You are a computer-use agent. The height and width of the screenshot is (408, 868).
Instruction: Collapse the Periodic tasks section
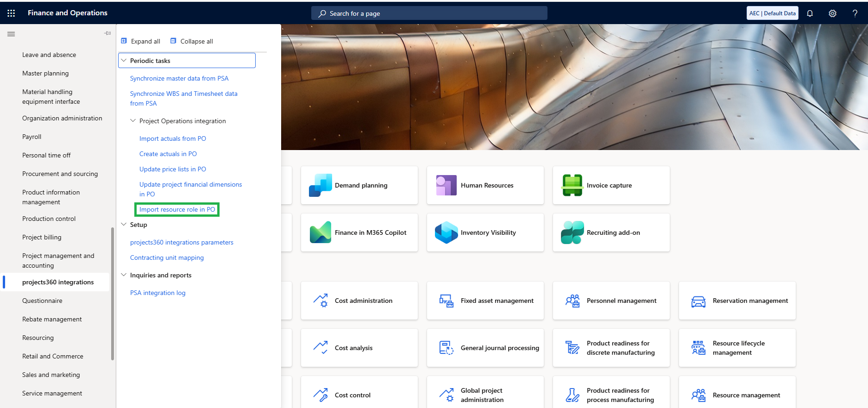point(124,61)
